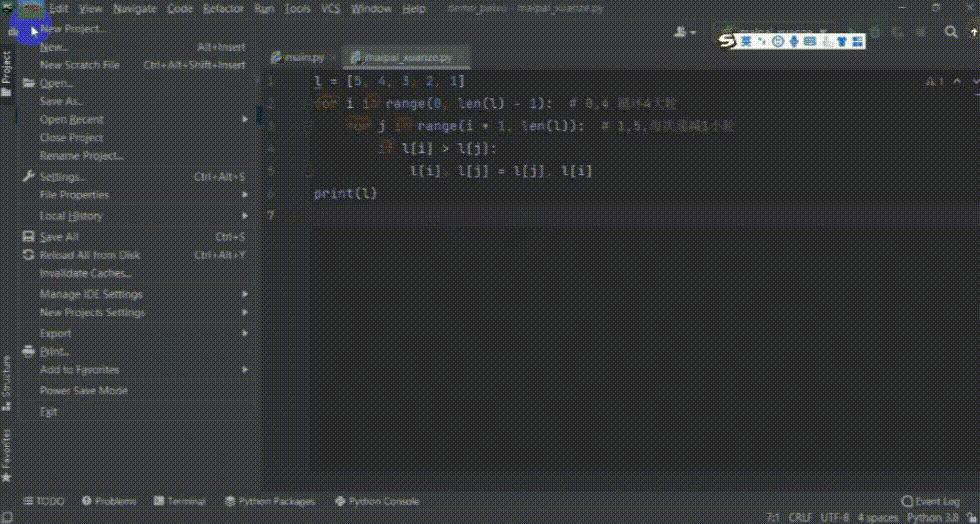Image resolution: width=980 pixels, height=524 pixels.
Task: Open the Problems tool window
Action: coord(109,501)
